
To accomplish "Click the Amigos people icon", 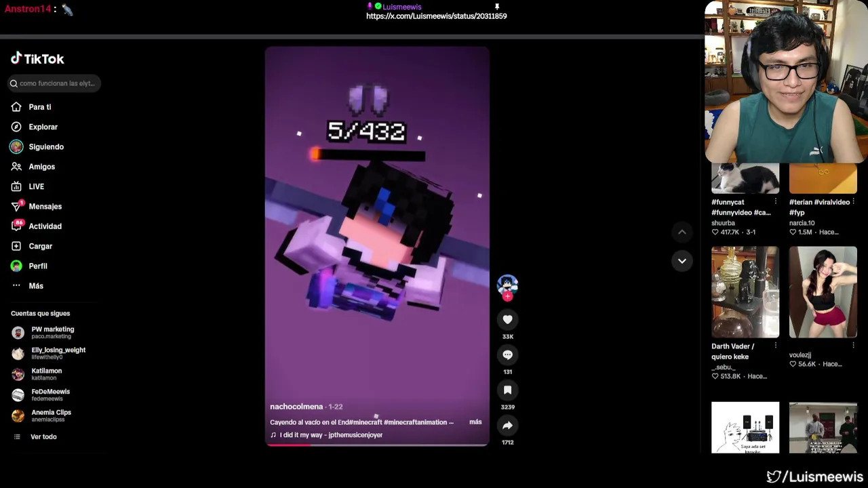I will coord(16,167).
